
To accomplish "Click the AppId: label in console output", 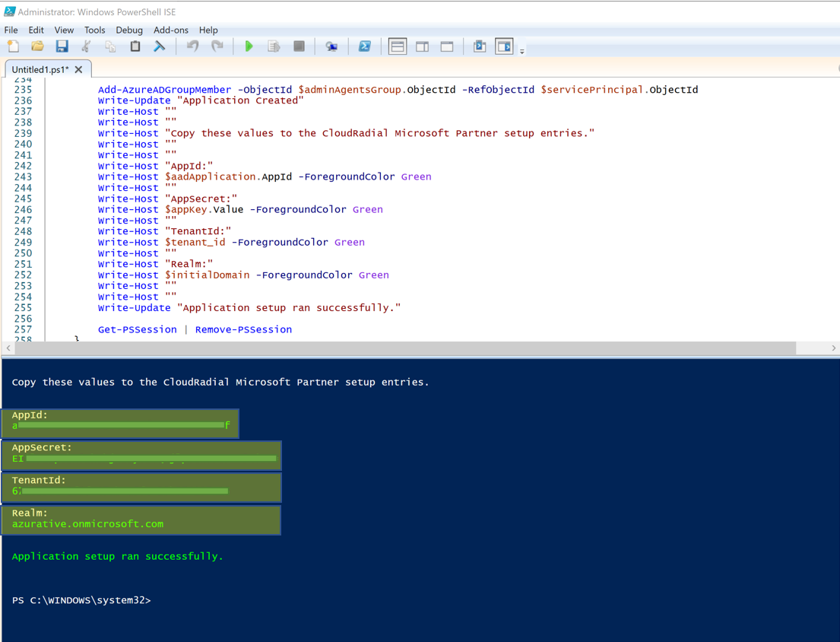I will pyautogui.click(x=30, y=415).
